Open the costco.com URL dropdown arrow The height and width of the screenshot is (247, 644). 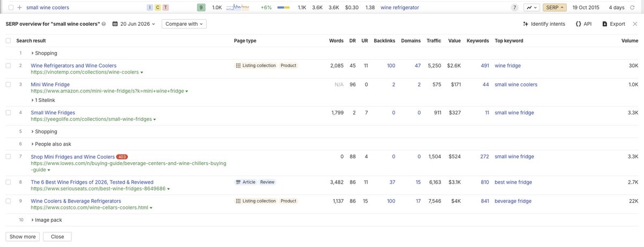pos(151,208)
